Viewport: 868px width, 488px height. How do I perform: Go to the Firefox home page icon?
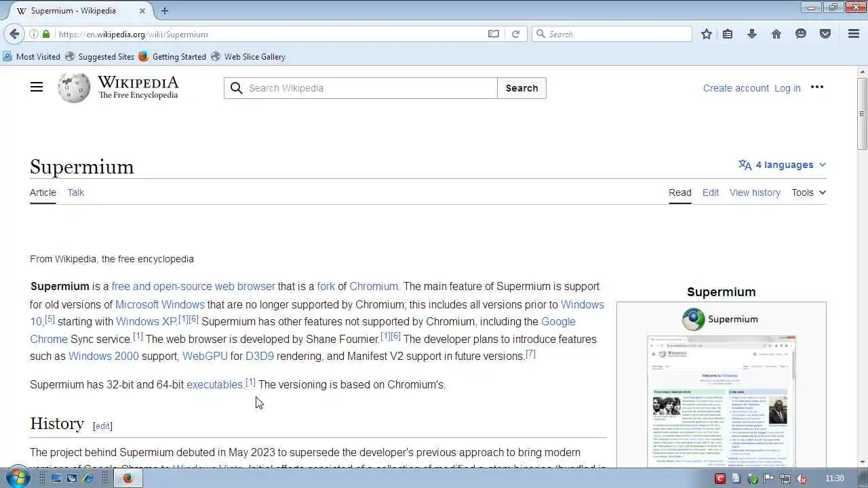tap(776, 34)
